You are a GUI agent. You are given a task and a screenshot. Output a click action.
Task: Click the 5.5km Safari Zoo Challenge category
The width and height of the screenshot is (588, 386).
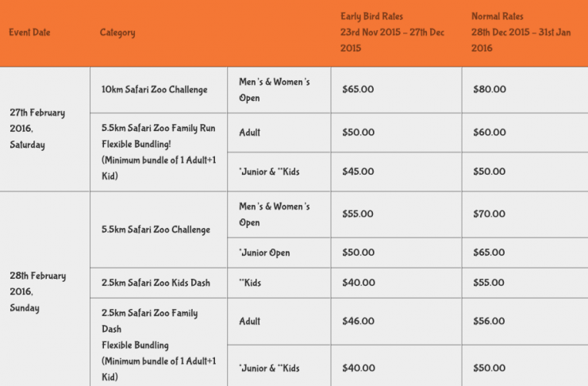[x=156, y=230]
